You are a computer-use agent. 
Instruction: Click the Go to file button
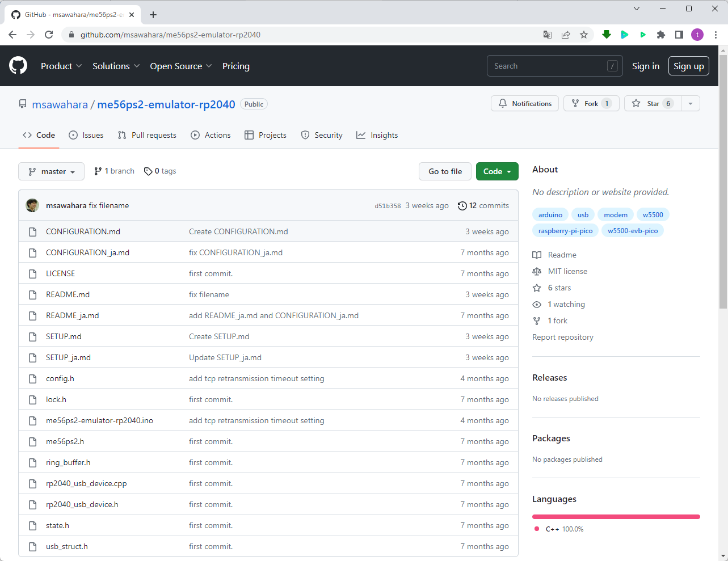coord(445,171)
